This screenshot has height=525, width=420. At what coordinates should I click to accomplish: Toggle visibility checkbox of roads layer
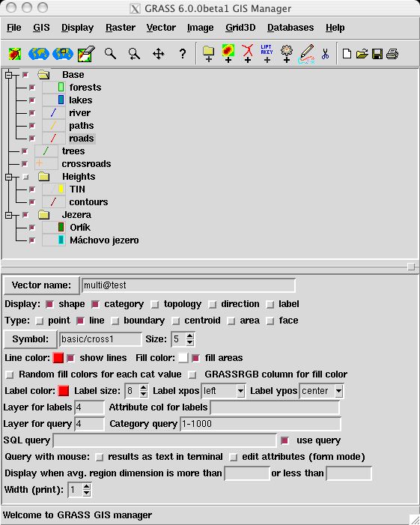point(32,139)
